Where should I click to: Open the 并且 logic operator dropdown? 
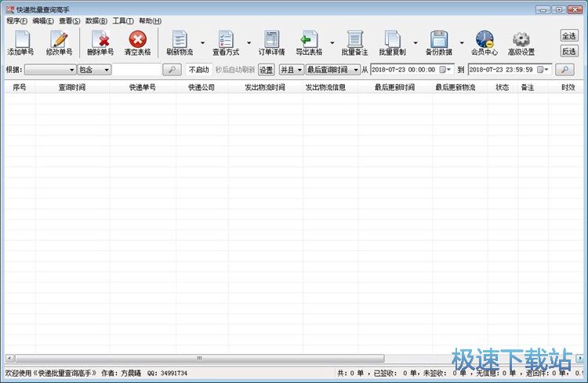[x=292, y=70]
